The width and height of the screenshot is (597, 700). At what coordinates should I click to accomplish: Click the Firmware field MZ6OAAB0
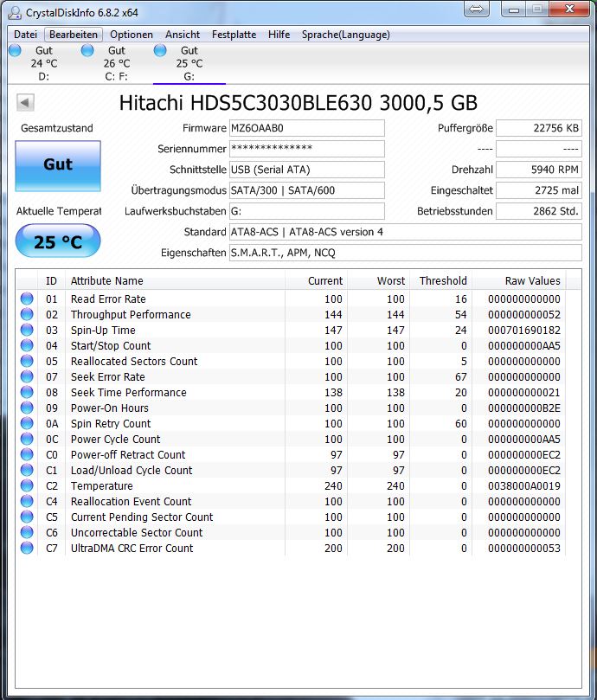coord(307,128)
